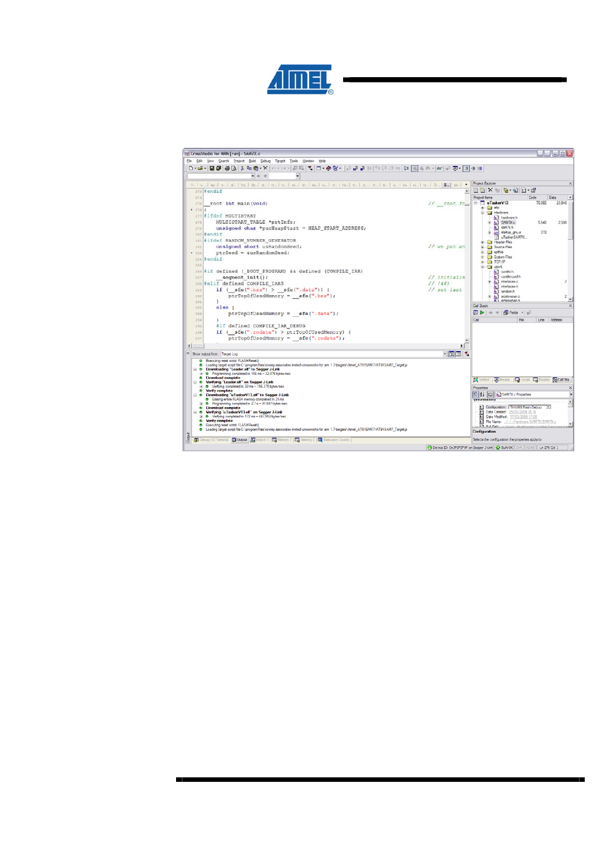
Task: Click first new-item icon in Project Explorer
Action: (476, 190)
